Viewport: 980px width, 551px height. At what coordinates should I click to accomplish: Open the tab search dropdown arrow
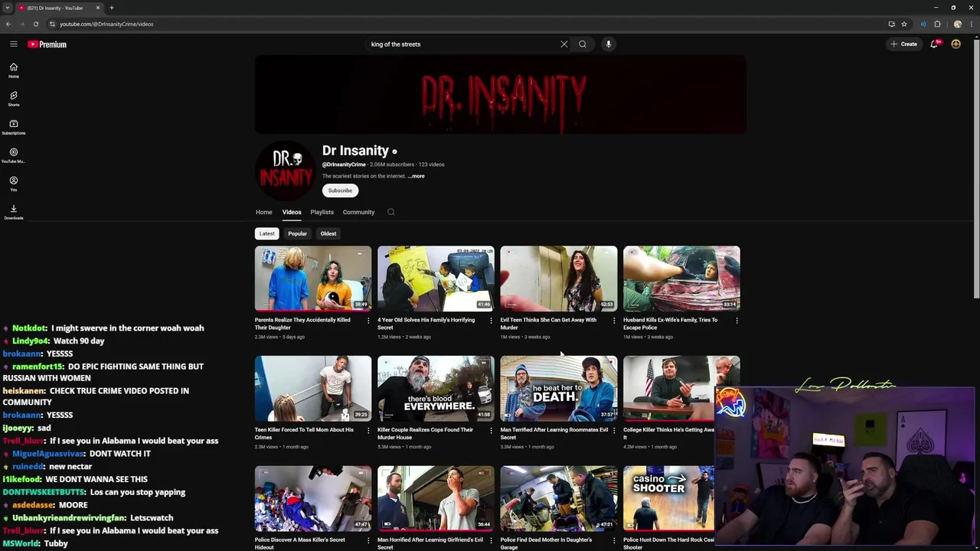(x=8, y=8)
